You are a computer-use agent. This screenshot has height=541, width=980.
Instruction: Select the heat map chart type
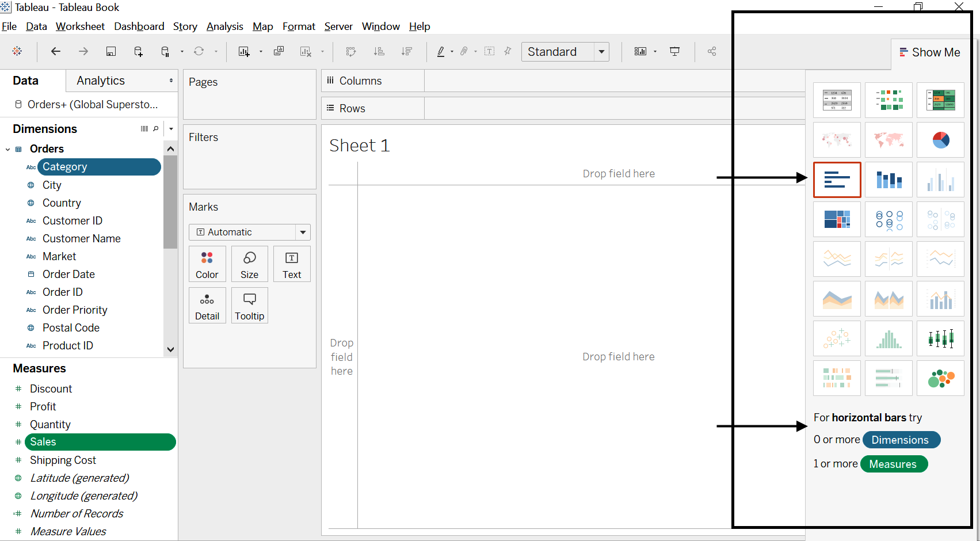tap(889, 100)
